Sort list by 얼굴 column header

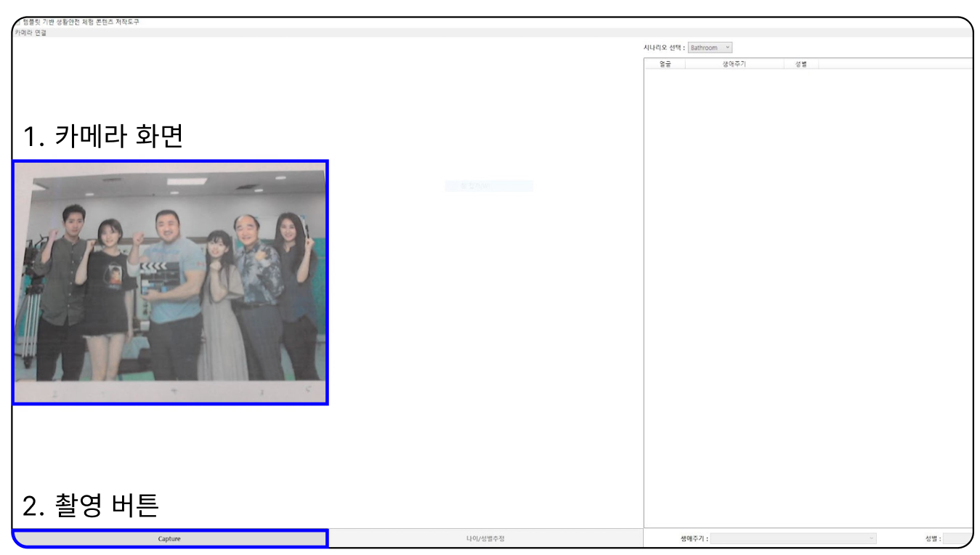(x=665, y=64)
